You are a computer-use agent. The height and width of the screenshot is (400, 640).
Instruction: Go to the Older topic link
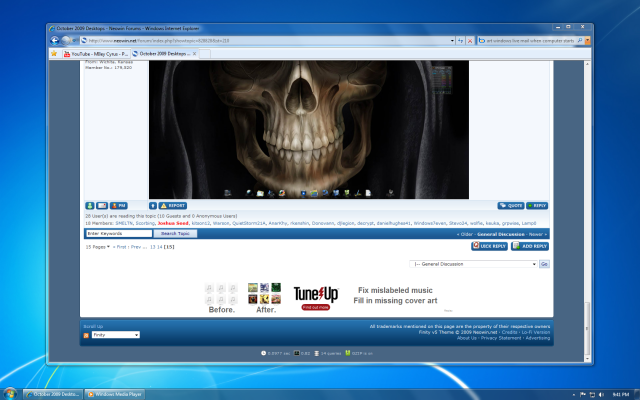click(465, 234)
